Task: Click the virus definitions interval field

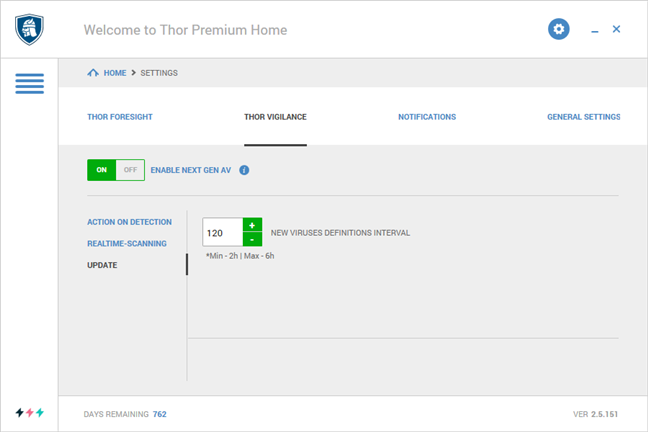Action: (x=222, y=232)
